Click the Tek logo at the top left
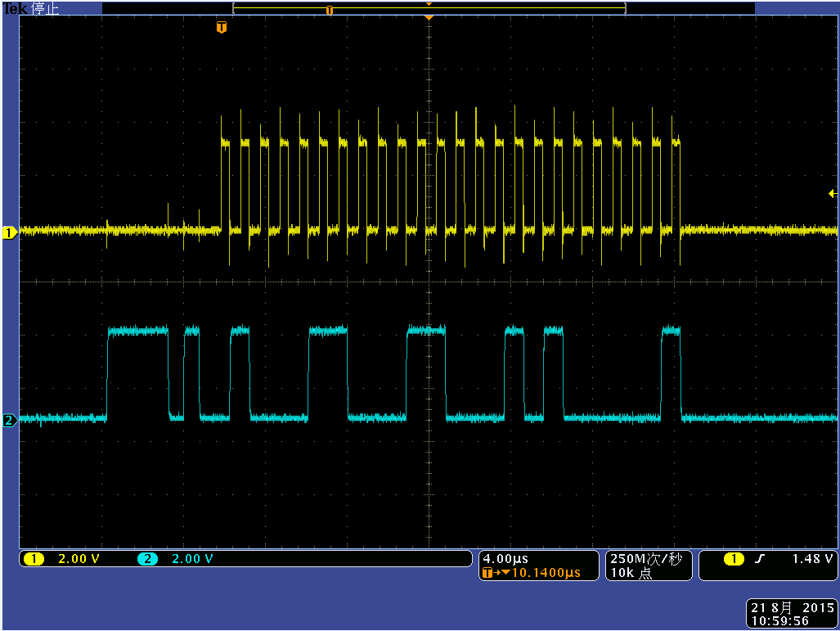840x631 pixels. pos(15,8)
